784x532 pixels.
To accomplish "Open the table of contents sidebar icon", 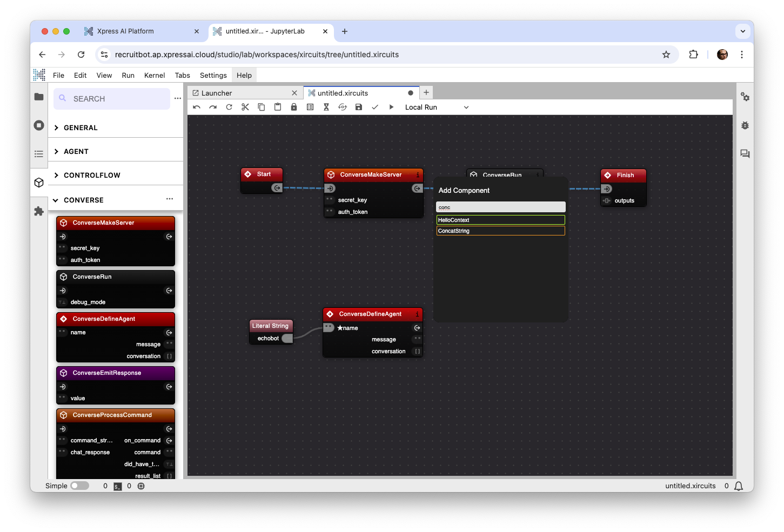I will (39, 154).
